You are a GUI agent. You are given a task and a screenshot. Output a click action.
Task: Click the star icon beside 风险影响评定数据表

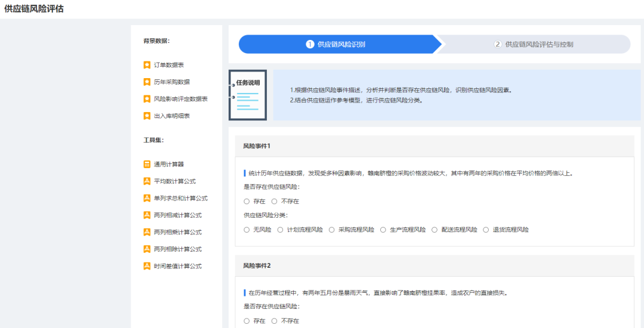pos(147,99)
